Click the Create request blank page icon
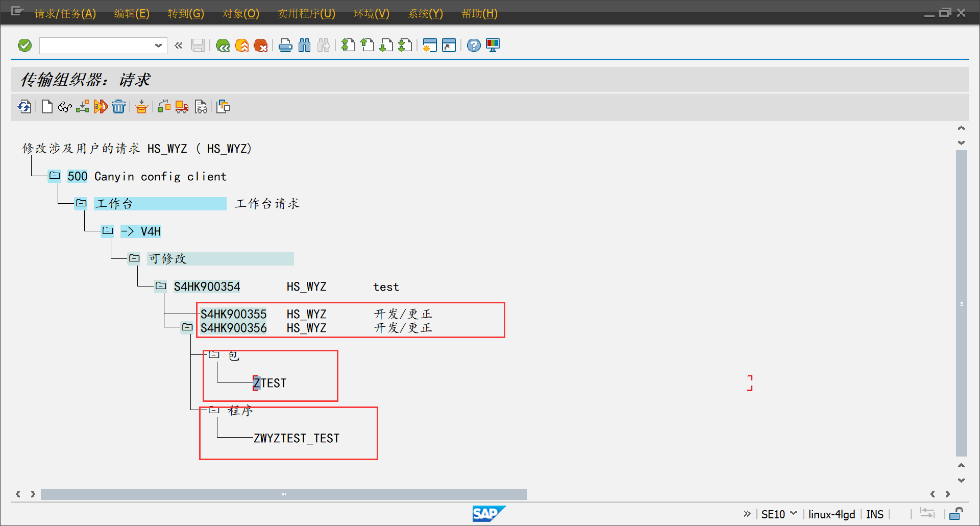 (x=47, y=107)
